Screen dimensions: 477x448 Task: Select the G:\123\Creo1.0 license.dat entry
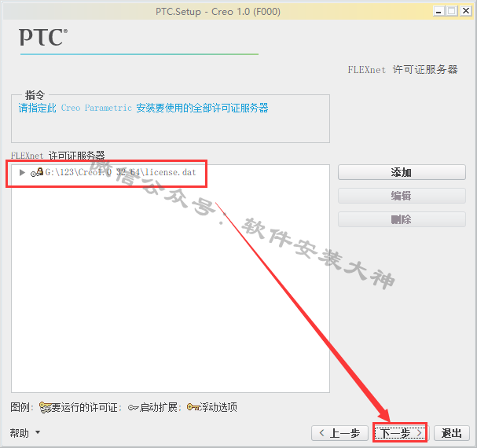120,172
